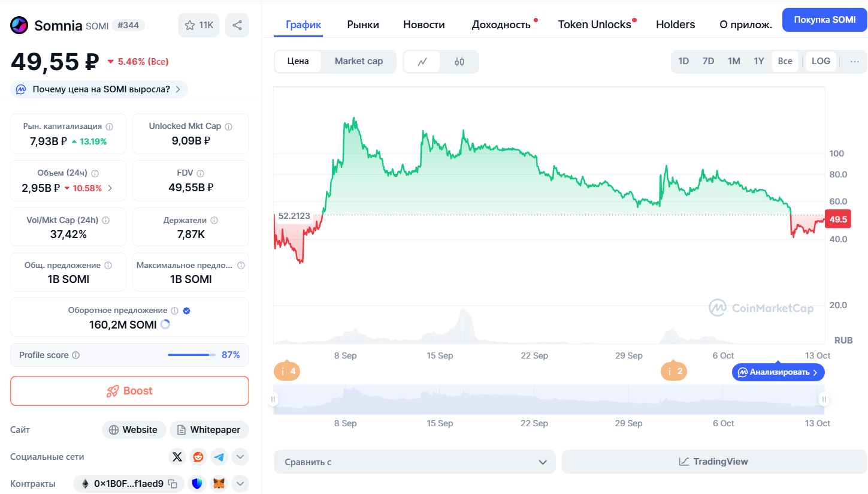This screenshot has height=494, width=868.
Task: Open the Telegram social link
Action: pyautogui.click(x=219, y=457)
